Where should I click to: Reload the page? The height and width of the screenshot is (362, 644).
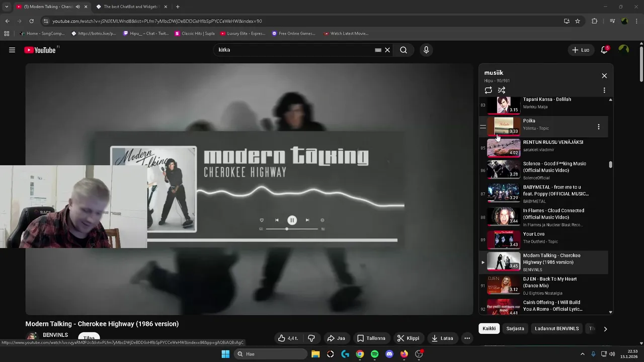pos(31,21)
